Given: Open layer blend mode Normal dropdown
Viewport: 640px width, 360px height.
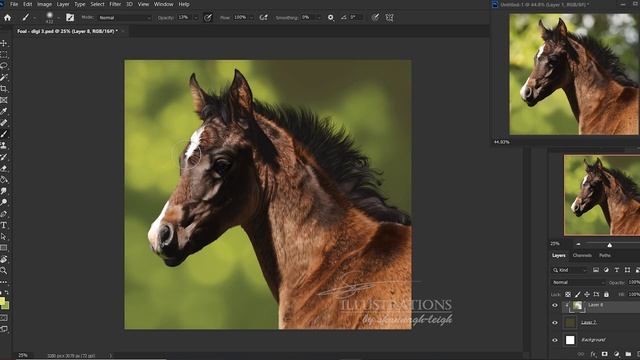Looking at the screenshot, I should coord(578,282).
